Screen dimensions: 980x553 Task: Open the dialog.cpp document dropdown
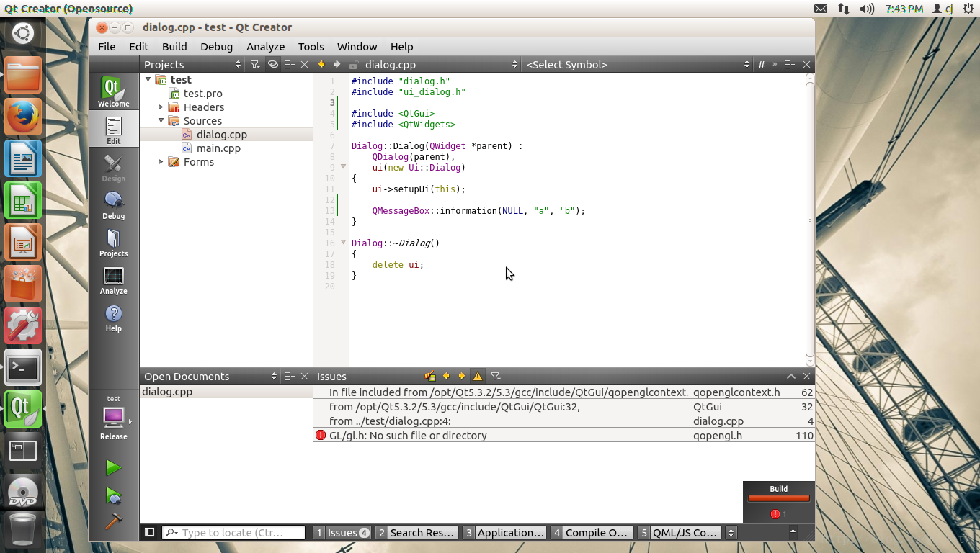pos(440,65)
